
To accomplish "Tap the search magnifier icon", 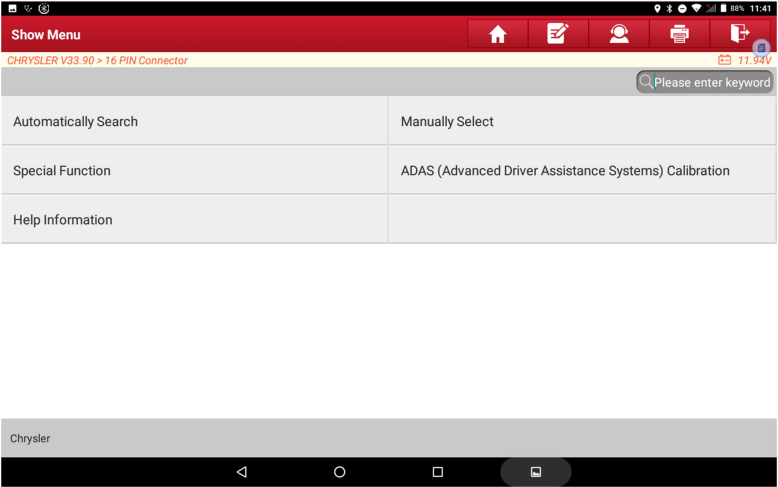I will pyautogui.click(x=646, y=82).
